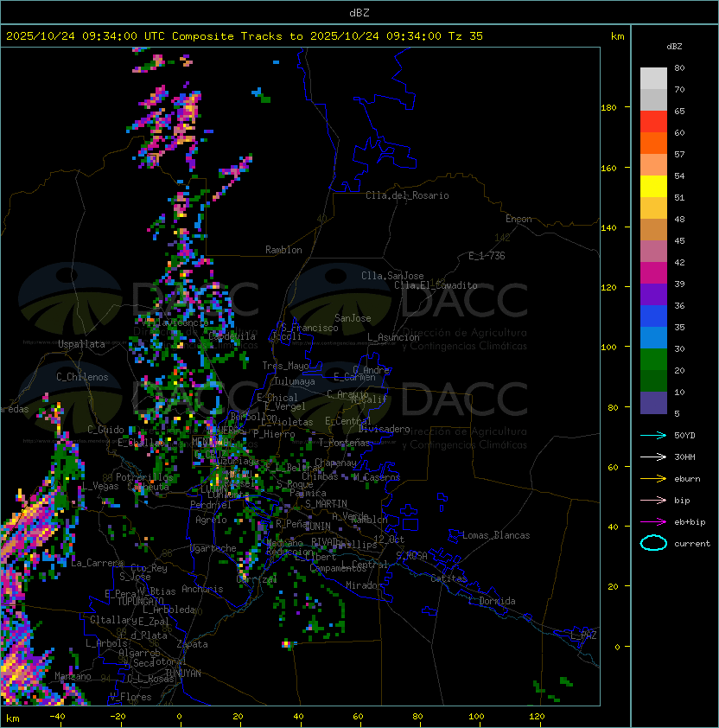Click the yellow eburn arrow in legend
Viewport: 719px width, 728px height.
[x=653, y=479]
